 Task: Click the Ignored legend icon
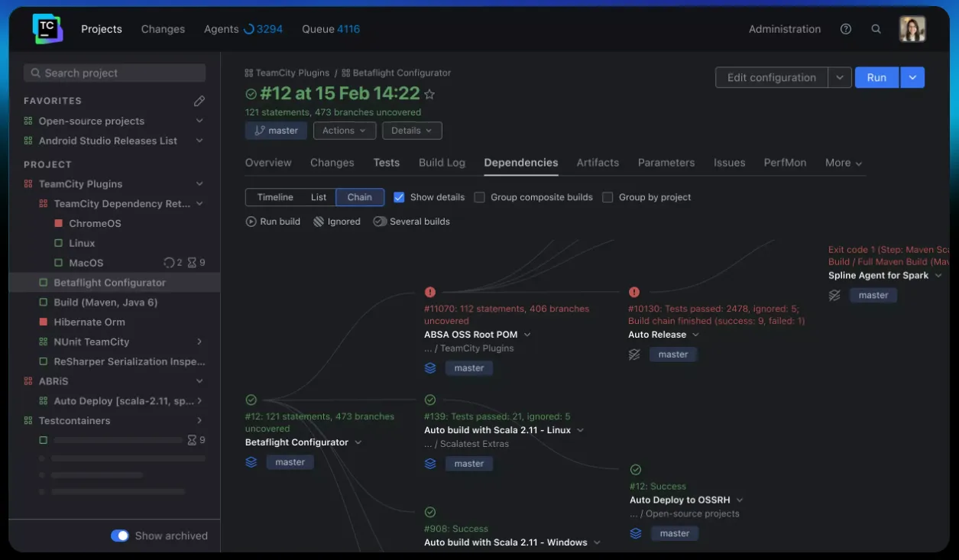click(319, 222)
